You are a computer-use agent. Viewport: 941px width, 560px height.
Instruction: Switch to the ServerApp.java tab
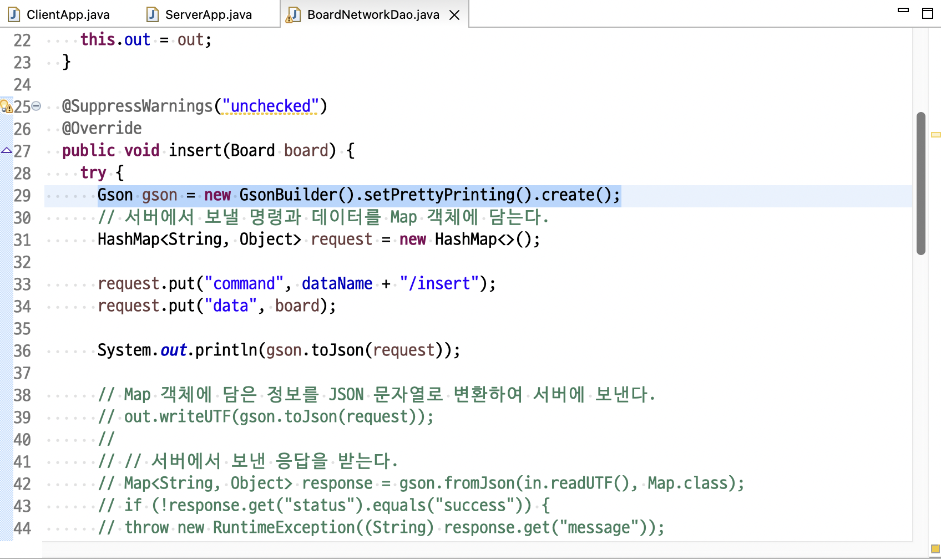209,14
